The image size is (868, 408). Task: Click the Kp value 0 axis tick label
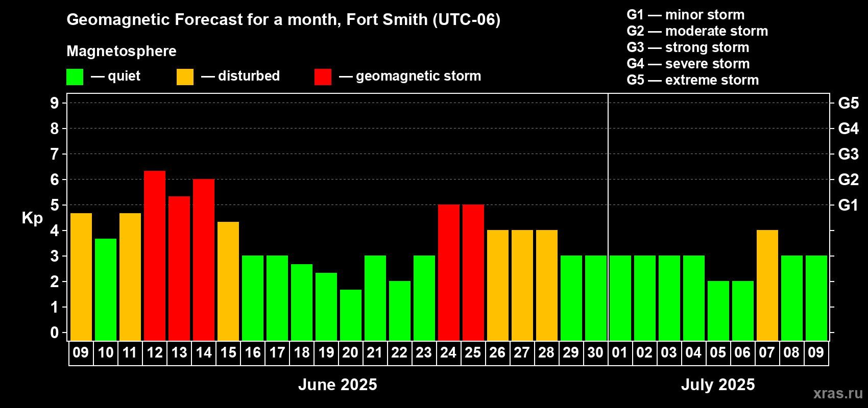coord(55,333)
